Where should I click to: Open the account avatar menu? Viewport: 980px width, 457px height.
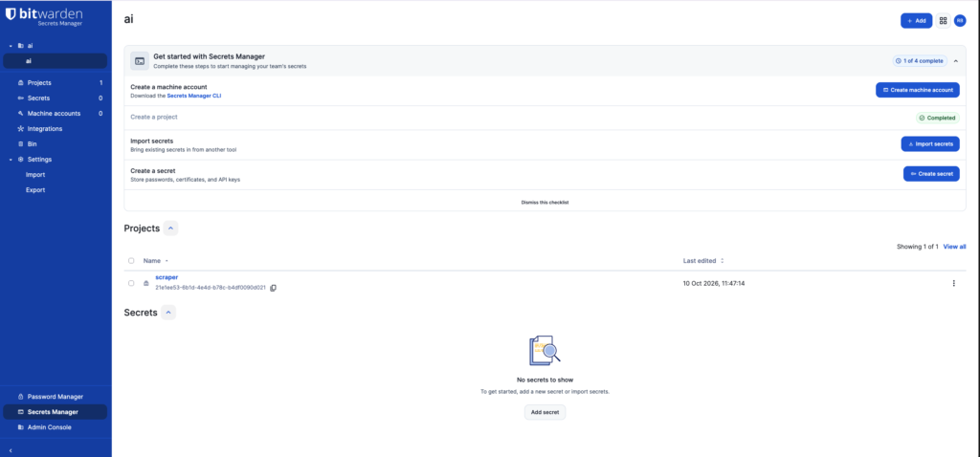point(959,21)
